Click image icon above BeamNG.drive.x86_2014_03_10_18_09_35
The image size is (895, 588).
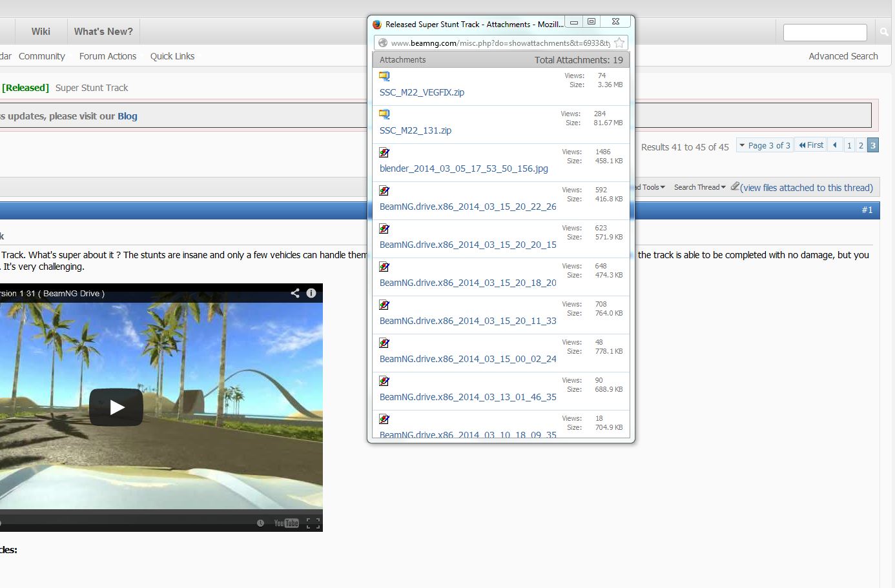tap(384, 419)
